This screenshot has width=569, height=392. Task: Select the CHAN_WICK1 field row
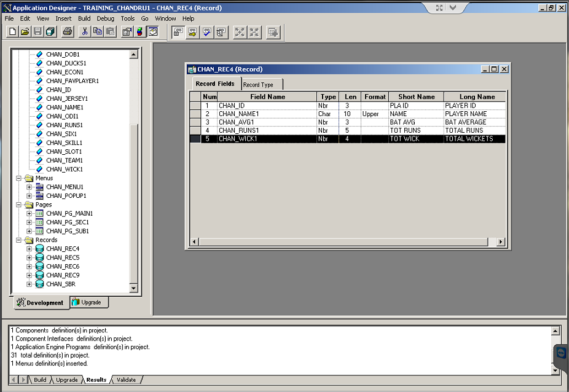[258, 139]
